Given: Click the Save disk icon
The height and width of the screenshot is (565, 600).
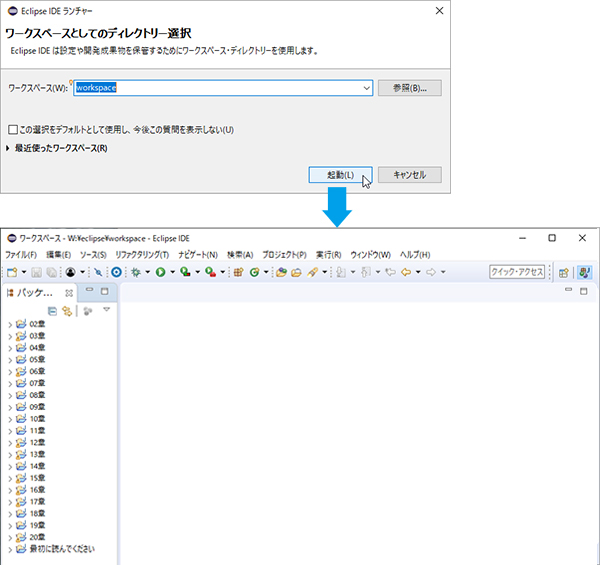Looking at the screenshot, I should click(x=36, y=272).
